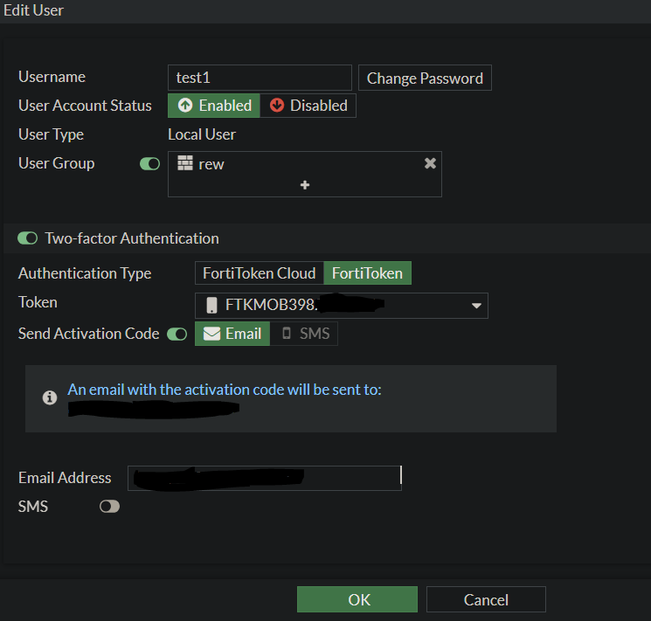Select FortiToken Cloud authentication type
This screenshot has width=651, height=621.
[259, 273]
